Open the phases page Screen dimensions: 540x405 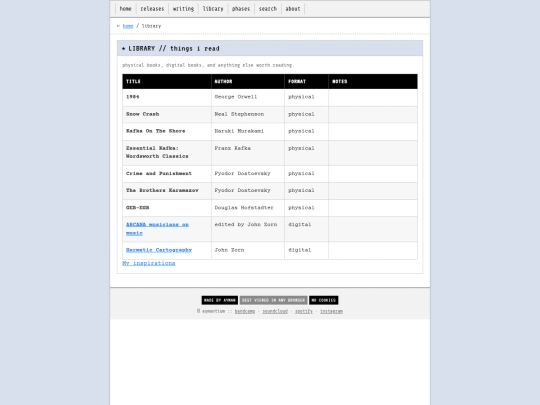pos(241,9)
